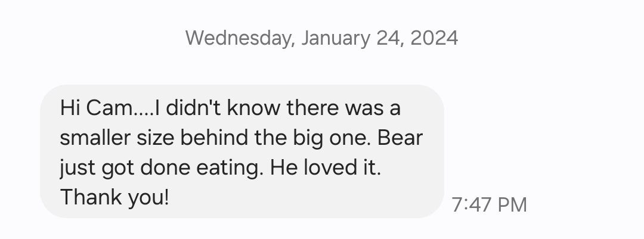This screenshot has width=644, height=239.
Task: Click the word "Hi" starting the message
Action: (x=70, y=108)
